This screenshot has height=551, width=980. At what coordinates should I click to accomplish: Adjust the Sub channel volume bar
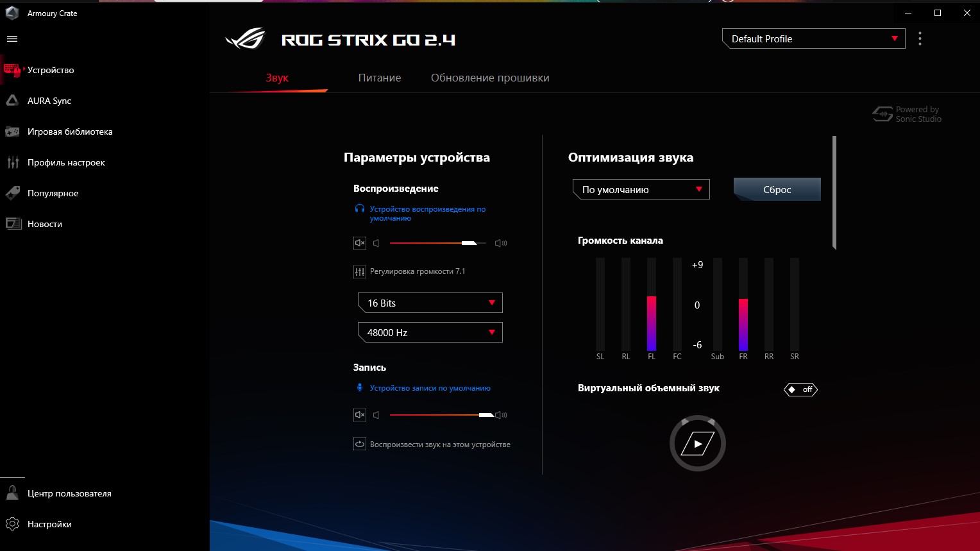(718, 304)
